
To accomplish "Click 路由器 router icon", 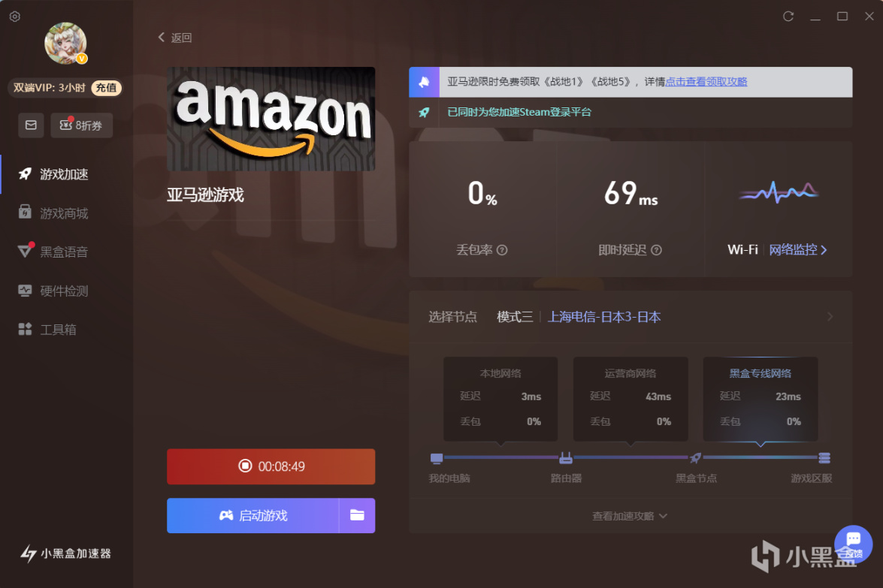I will point(566,458).
